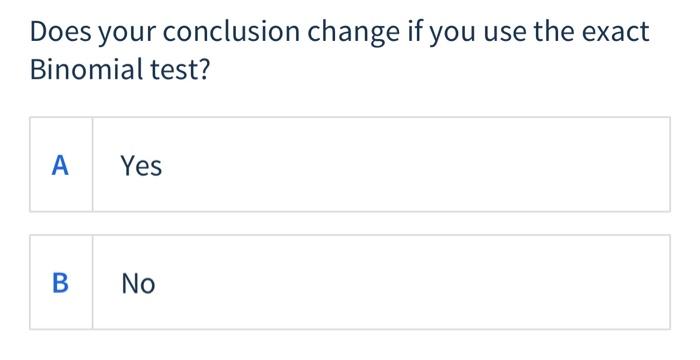Click the word Does starting the question
The width and height of the screenshot is (700, 360).
pos(60,31)
